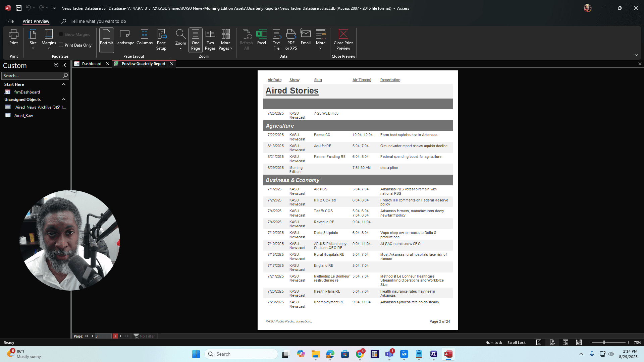The height and width of the screenshot is (362, 644).
Task: Click Close Print Preview
Action: [x=343, y=40]
